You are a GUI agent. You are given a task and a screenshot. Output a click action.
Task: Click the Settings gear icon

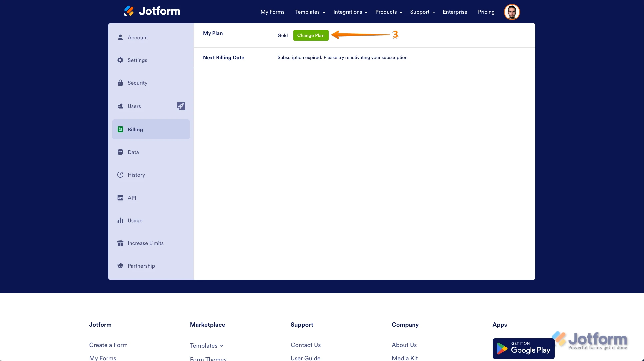120,60
